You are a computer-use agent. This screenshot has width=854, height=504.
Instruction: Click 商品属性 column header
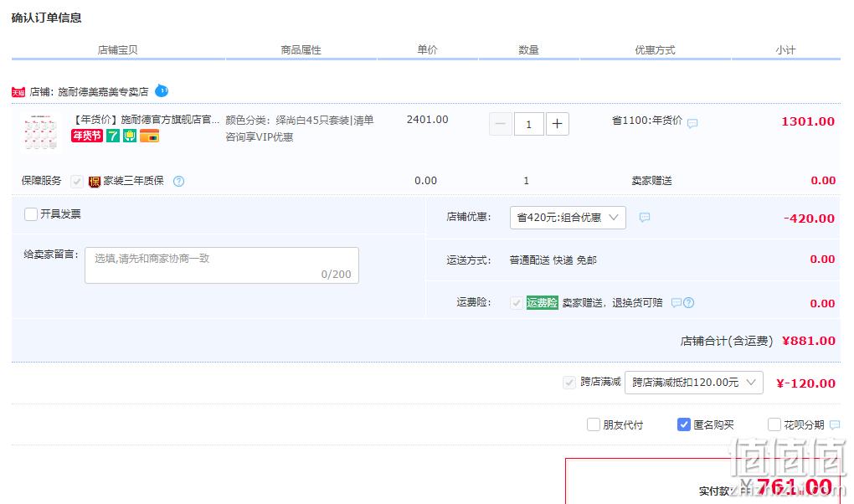[x=301, y=50]
